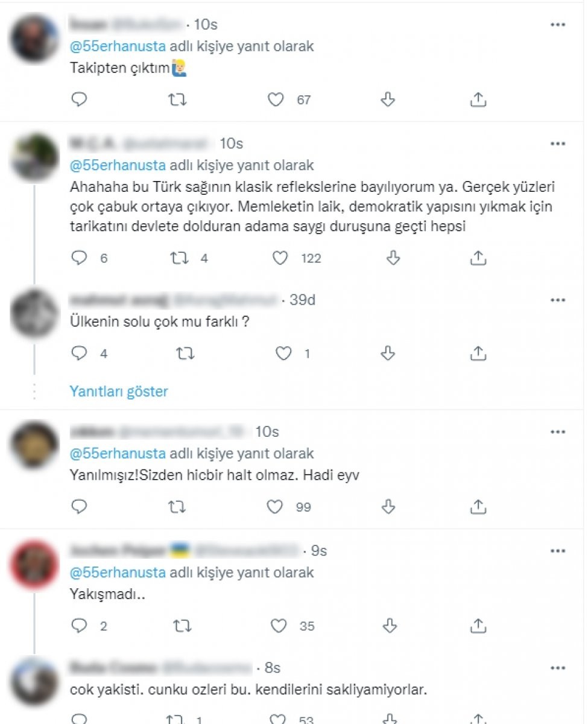Screen dimensions: 588x724
Task: Like the "Yanılmışız!" tweet with 99 likes
Action: click(x=275, y=507)
